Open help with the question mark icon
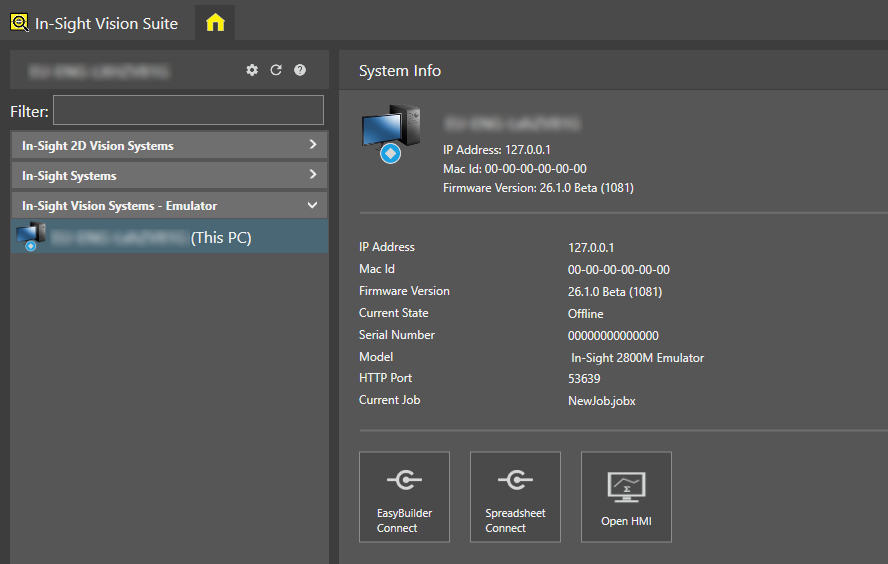 tap(300, 70)
